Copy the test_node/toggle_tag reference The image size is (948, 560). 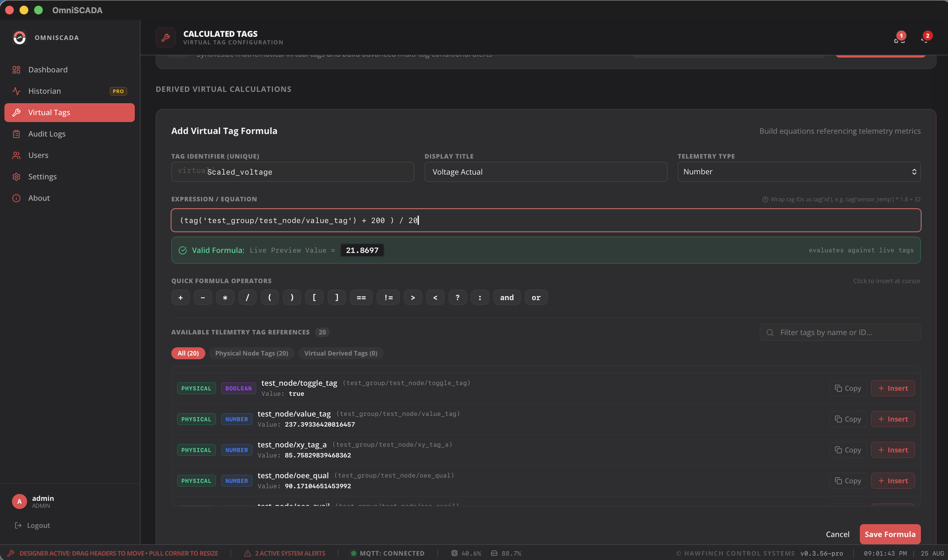coord(848,388)
